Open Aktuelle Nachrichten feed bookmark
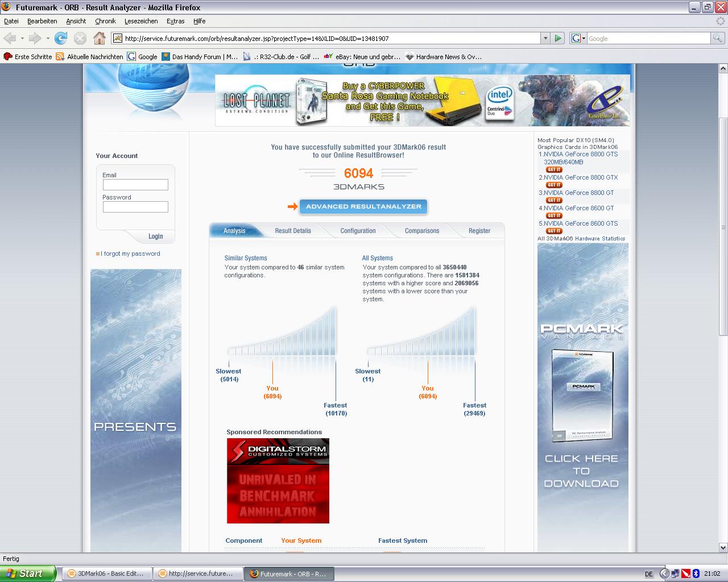The image size is (728, 582). 89,57
